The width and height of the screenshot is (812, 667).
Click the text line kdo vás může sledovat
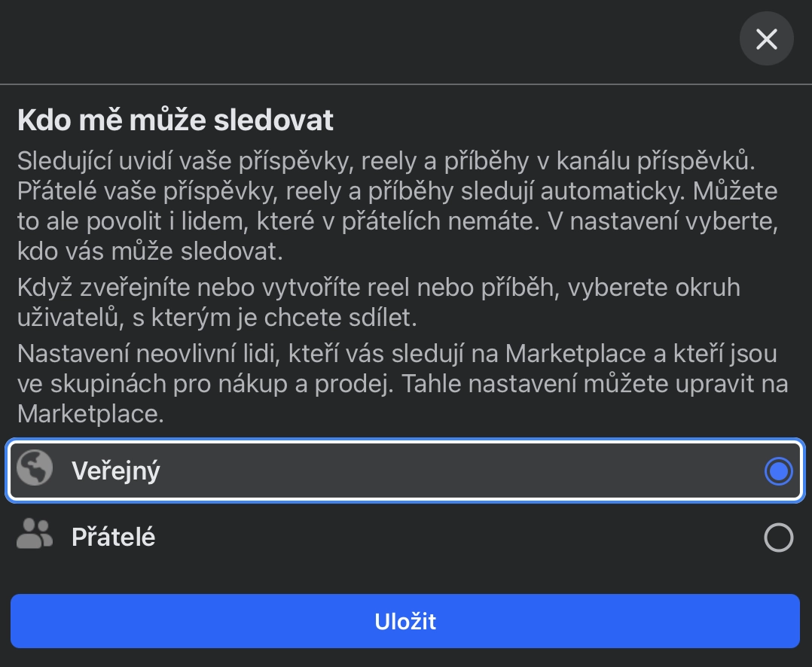149,251
